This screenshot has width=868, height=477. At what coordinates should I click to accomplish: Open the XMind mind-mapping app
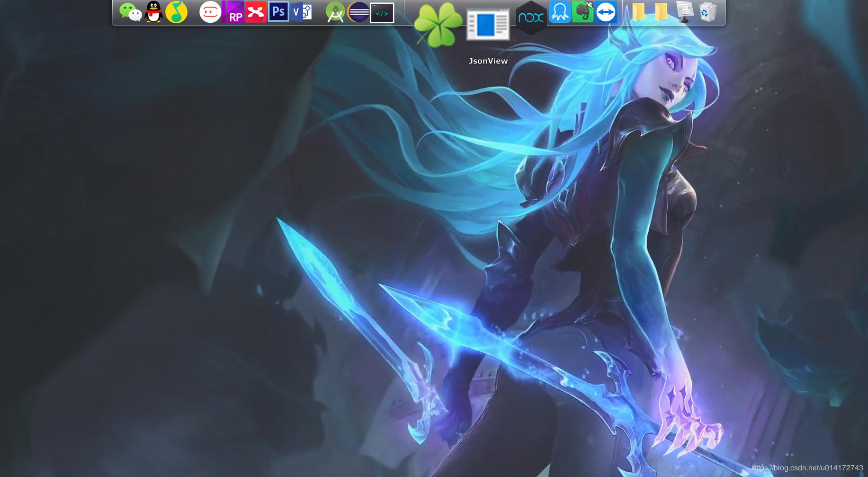256,12
